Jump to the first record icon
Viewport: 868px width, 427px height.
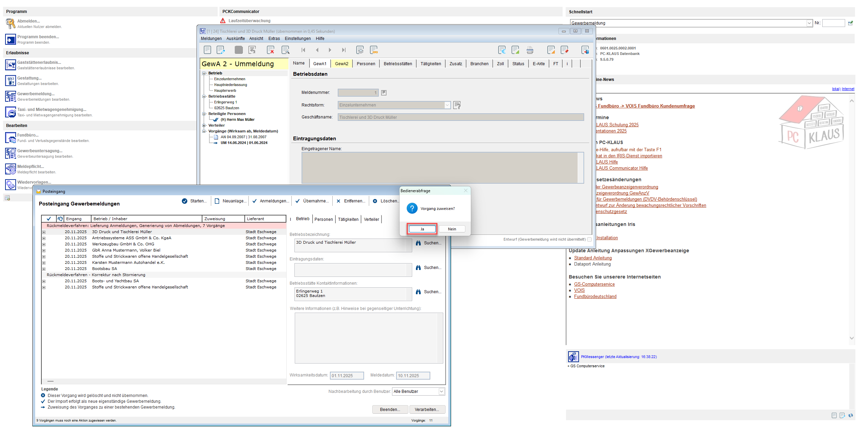coord(303,50)
